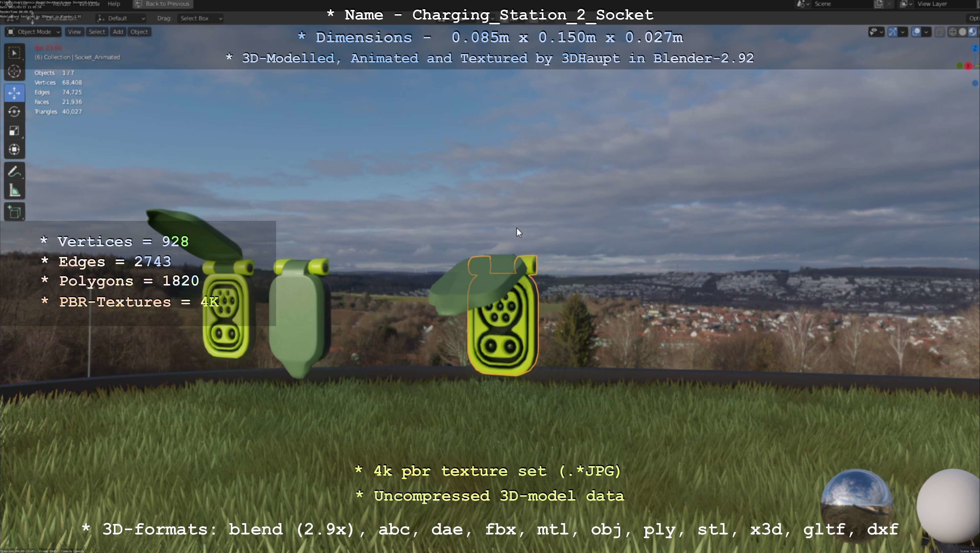Expand the gizmo options arrow
Image resolution: width=980 pixels, height=553 pixels.
(903, 32)
